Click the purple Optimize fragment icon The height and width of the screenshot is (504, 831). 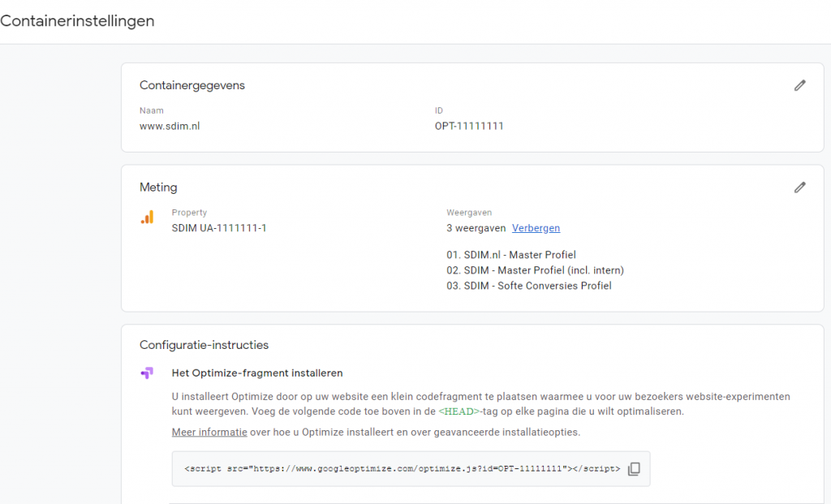(x=147, y=373)
